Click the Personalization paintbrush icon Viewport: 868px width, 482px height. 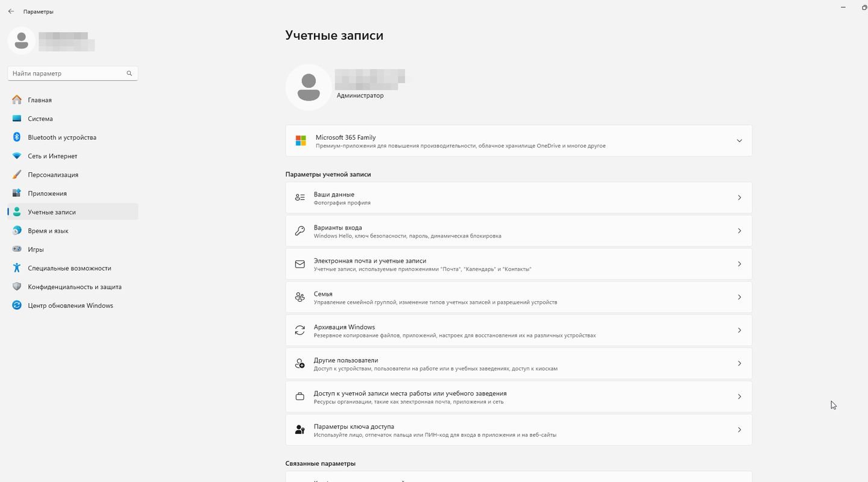17,175
